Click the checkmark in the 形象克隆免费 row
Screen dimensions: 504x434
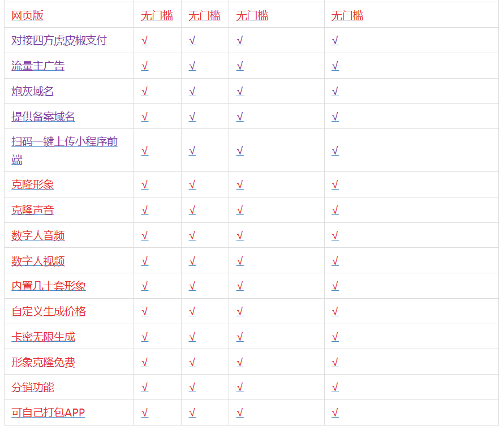145,362
